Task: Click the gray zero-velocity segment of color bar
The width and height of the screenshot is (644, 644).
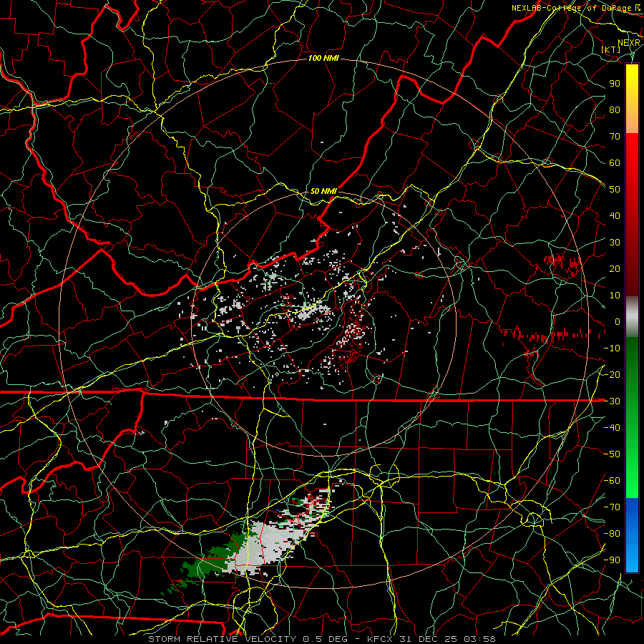Action: (x=632, y=316)
